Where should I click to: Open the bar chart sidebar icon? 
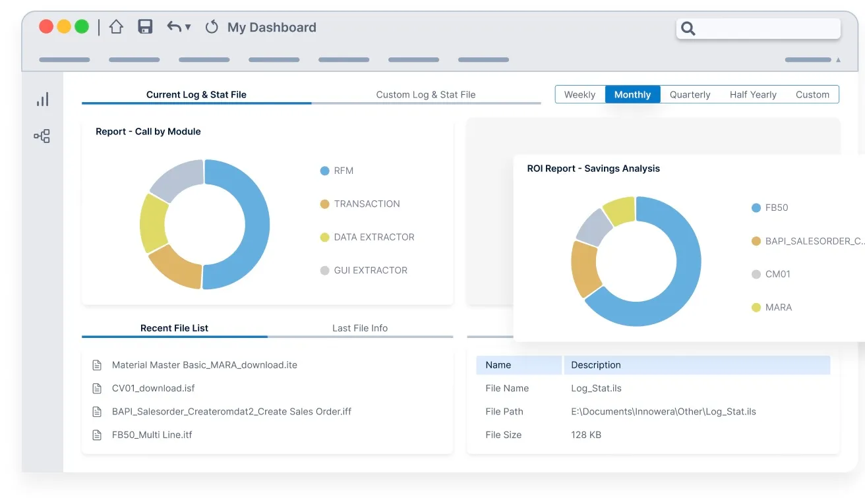tap(42, 99)
